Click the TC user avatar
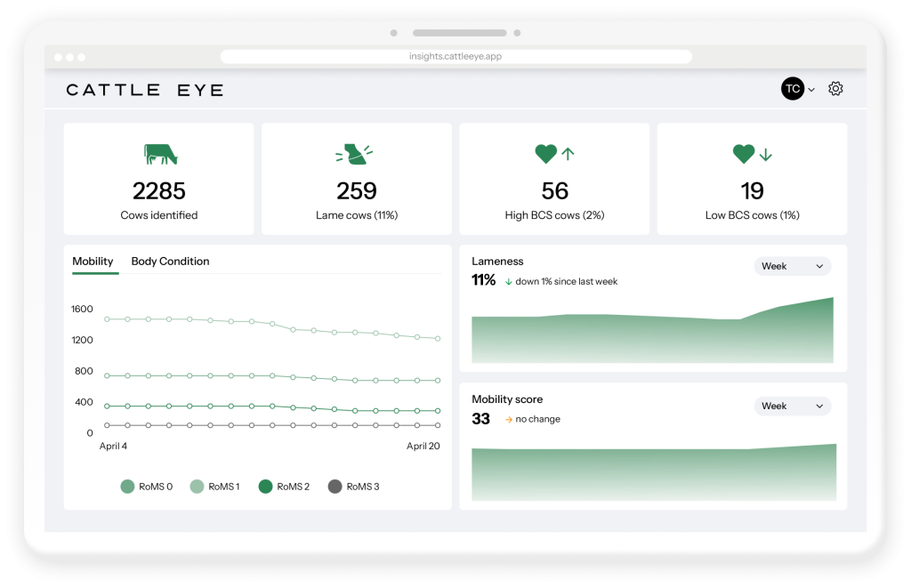The height and width of the screenshot is (588, 911). point(792,89)
